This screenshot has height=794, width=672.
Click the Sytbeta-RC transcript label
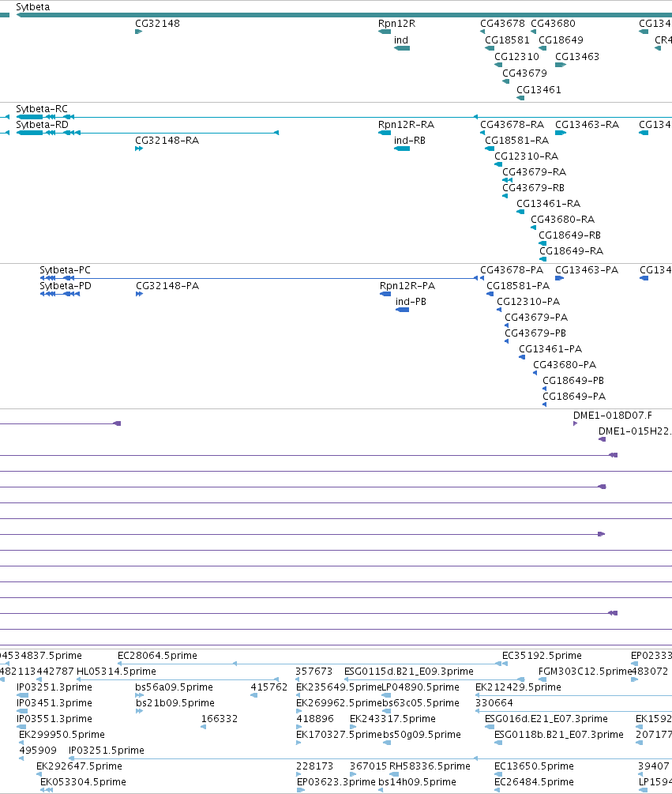(x=42, y=109)
